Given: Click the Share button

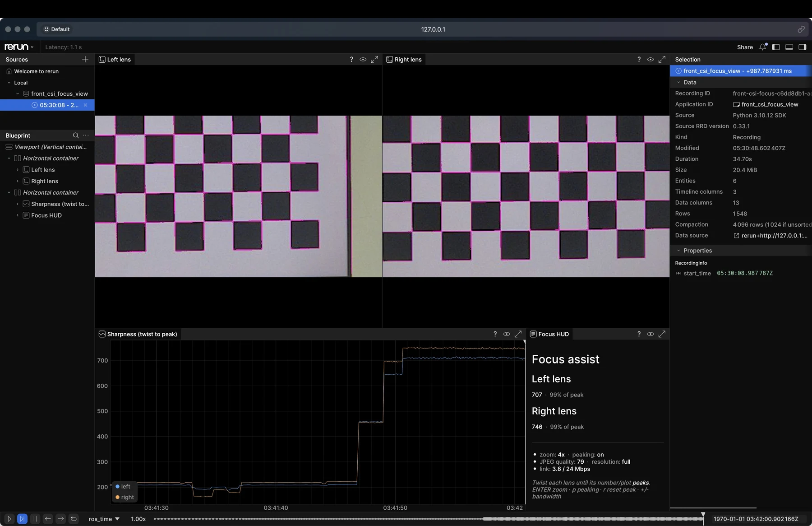Looking at the screenshot, I should pos(745,47).
